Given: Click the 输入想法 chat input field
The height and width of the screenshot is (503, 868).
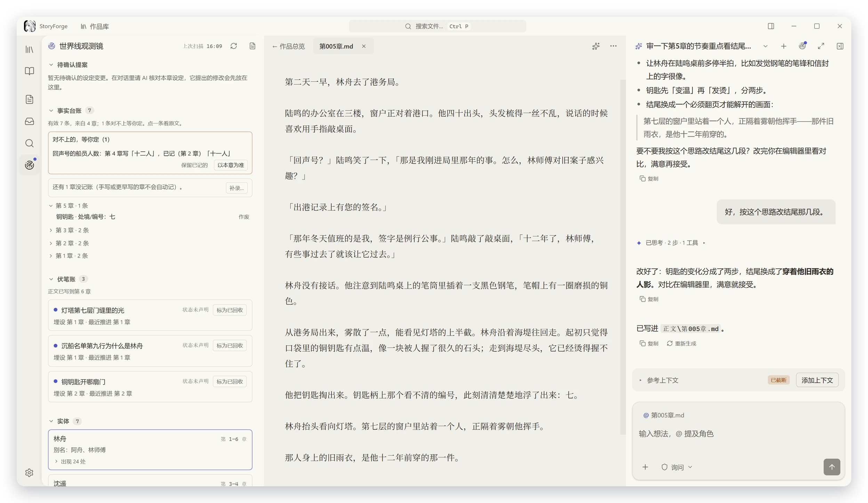Looking at the screenshot, I should coord(738,433).
